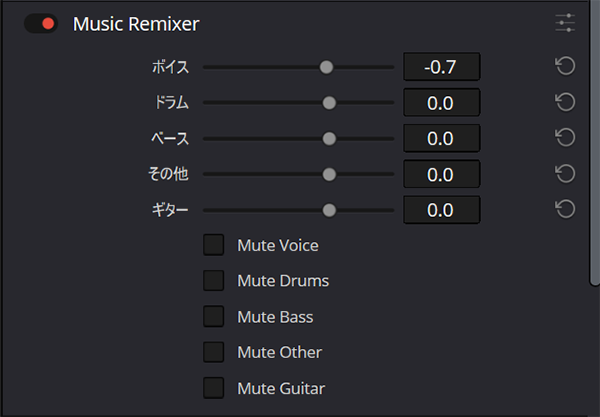The image size is (600, 417).
Task: Select the ボイス value field showing -0.7
Action: coord(442,67)
